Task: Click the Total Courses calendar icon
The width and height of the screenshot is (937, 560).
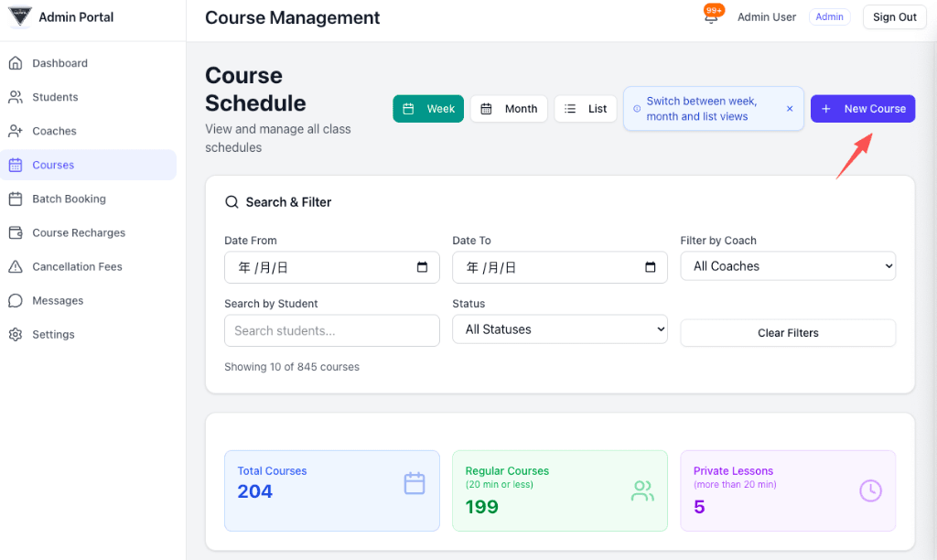Action: [x=415, y=483]
